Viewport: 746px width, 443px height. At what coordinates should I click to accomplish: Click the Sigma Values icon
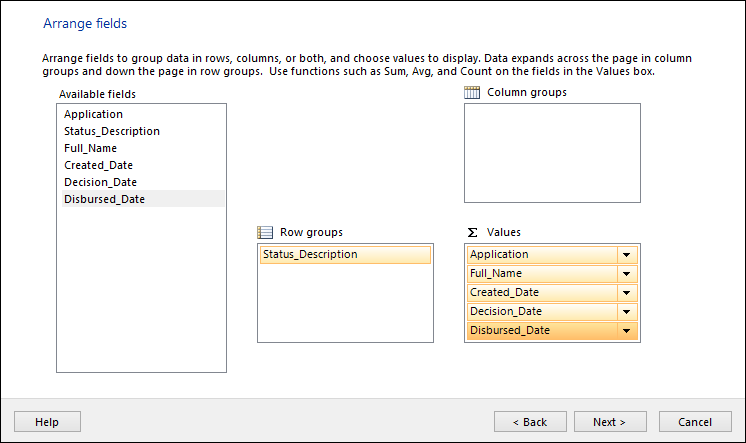tap(472, 232)
